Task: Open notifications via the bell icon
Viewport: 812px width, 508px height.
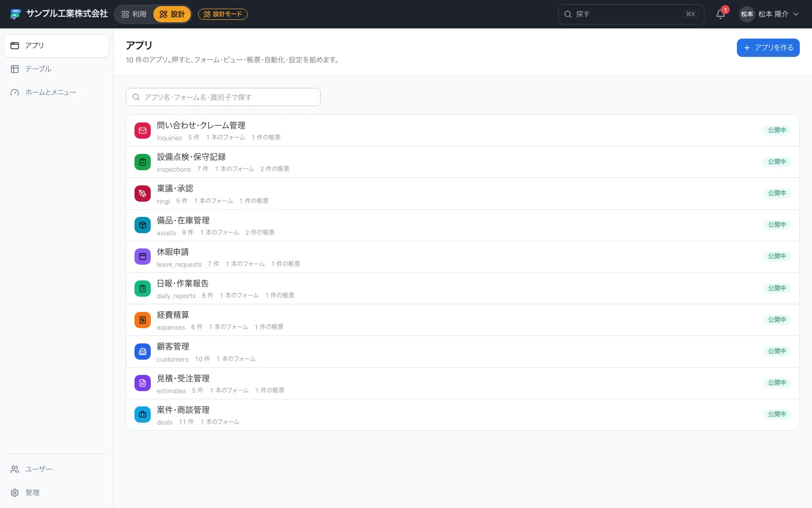Action: (x=721, y=14)
